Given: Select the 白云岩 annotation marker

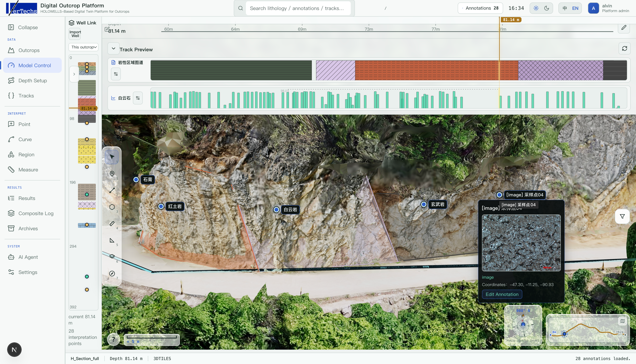Looking at the screenshot, I should [276, 209].
